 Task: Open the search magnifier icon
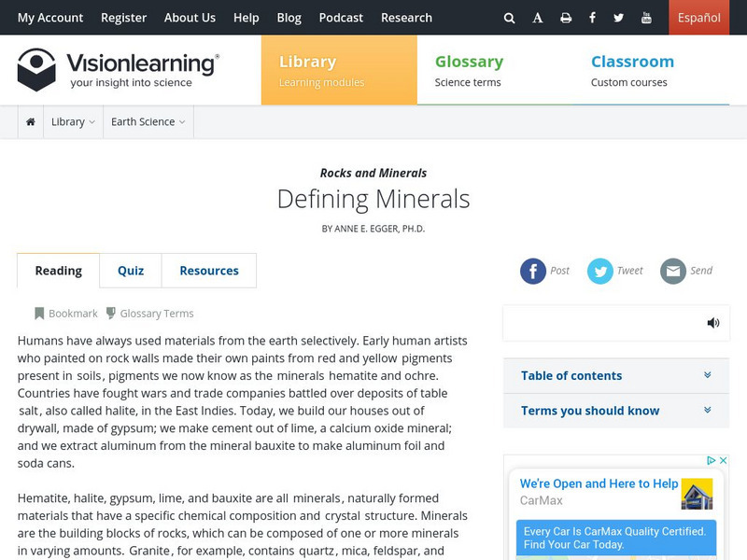pos(509,18)
